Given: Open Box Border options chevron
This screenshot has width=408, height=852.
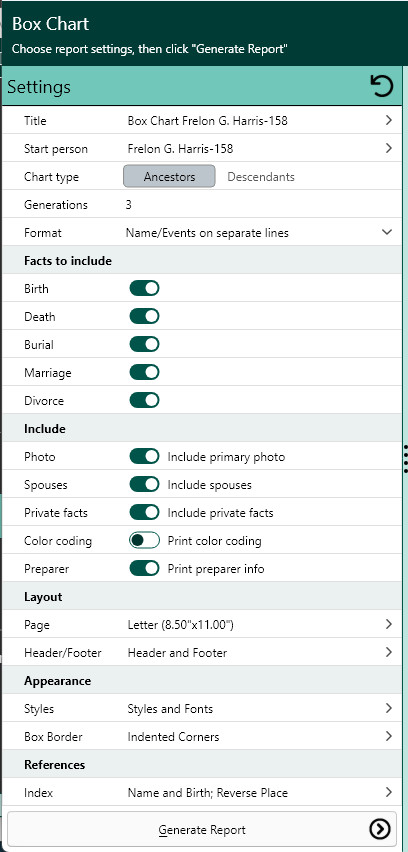Looking at the screenshot, I should pyautogui.click(x=388, y=736).
